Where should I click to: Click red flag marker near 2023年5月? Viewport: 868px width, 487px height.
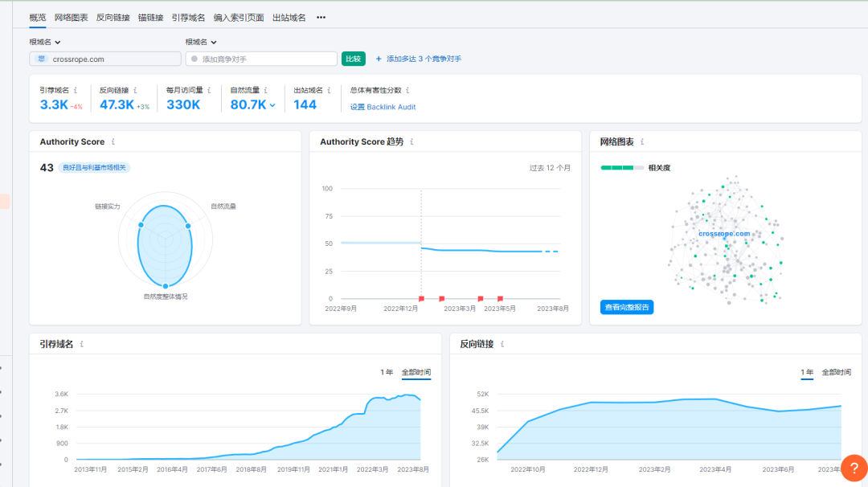[501, 299]
